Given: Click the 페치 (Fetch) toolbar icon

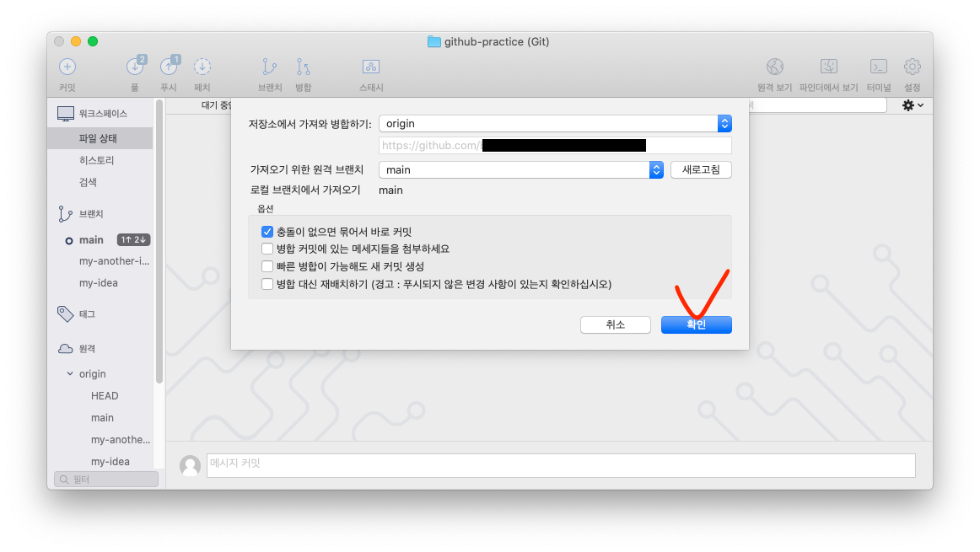Looking at the screenshot, I should 202,67.
